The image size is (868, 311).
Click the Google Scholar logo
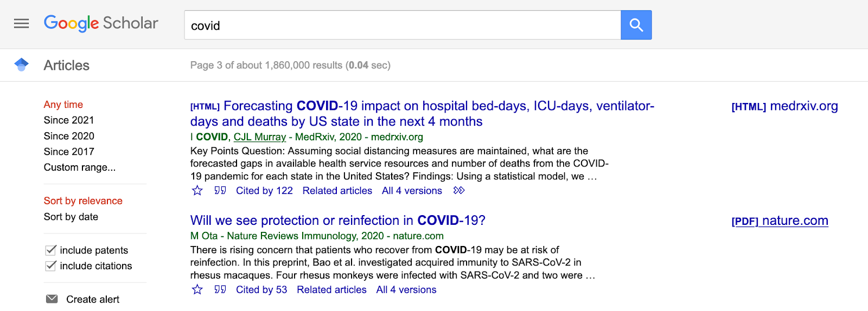tap(101, 23)
